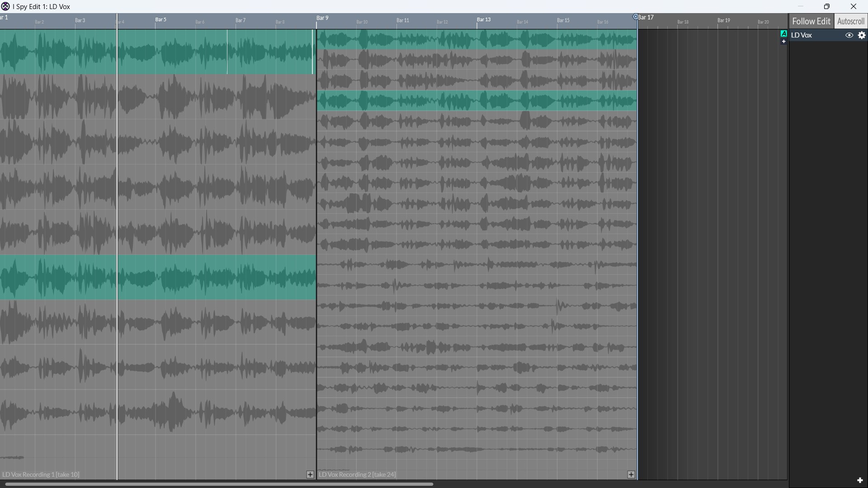The width and height of the screenshot is (868, 488).
Task: Click Bar 14 label on the ruler
Action: tap(523, 22)
